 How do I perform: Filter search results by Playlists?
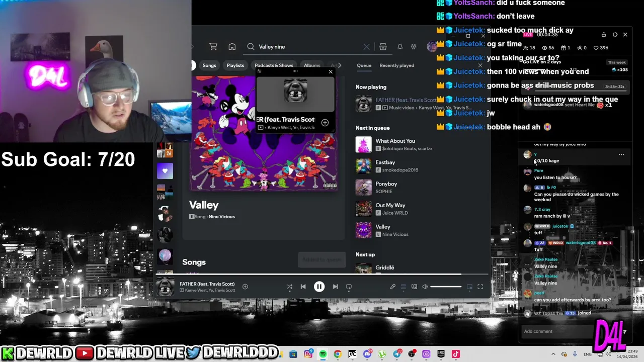235,65
